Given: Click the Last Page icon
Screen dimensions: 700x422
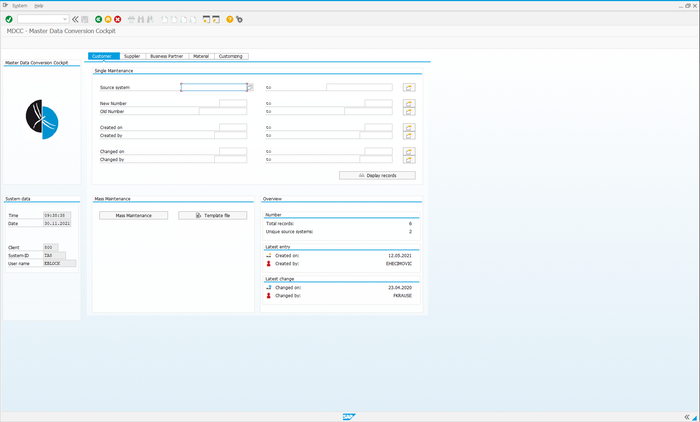Looking at the screenshot, I should [x=193, y=19].
